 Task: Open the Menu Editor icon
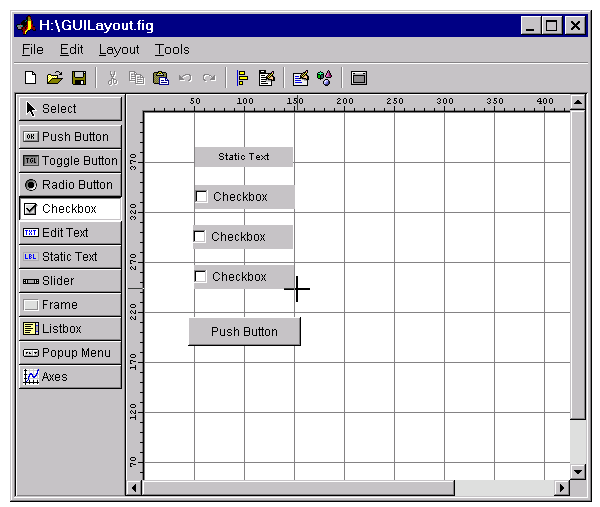[267, 78]
